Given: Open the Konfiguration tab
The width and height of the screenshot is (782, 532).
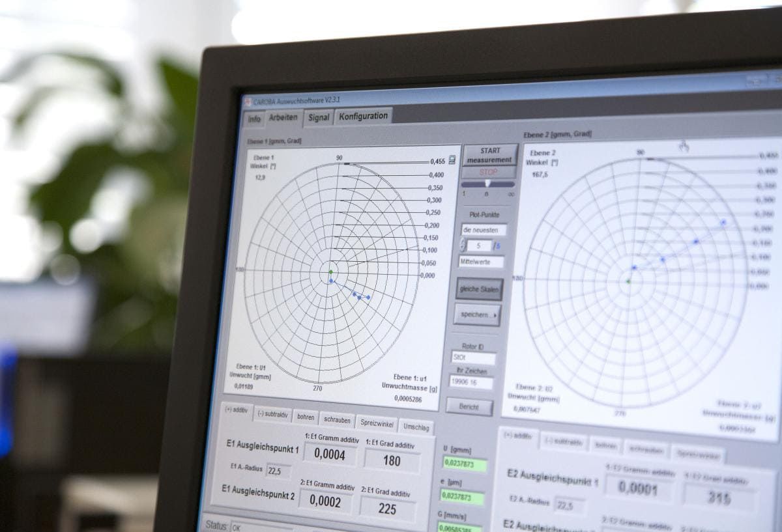Looking at the screenshot, I should point(362,116).
